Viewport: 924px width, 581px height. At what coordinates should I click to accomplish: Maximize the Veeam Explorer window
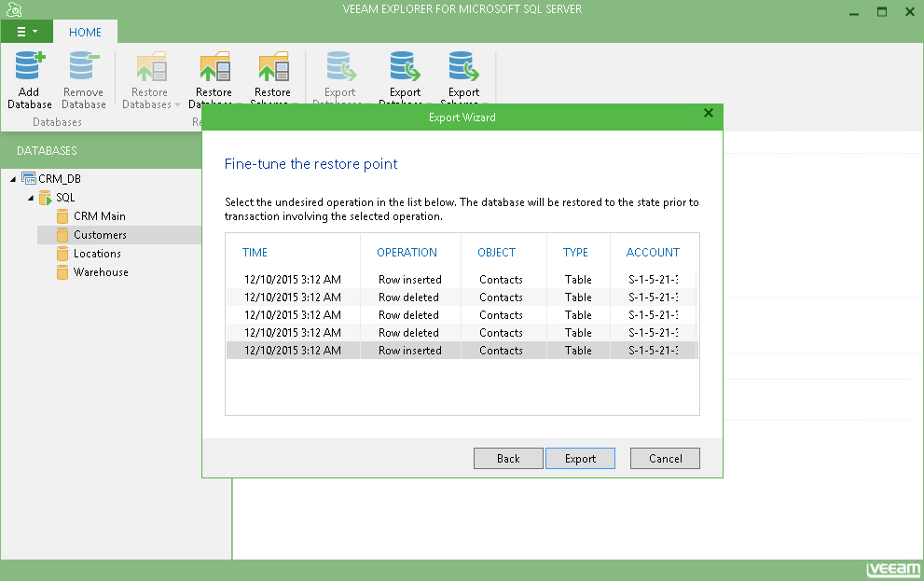(x=882, y=12)
